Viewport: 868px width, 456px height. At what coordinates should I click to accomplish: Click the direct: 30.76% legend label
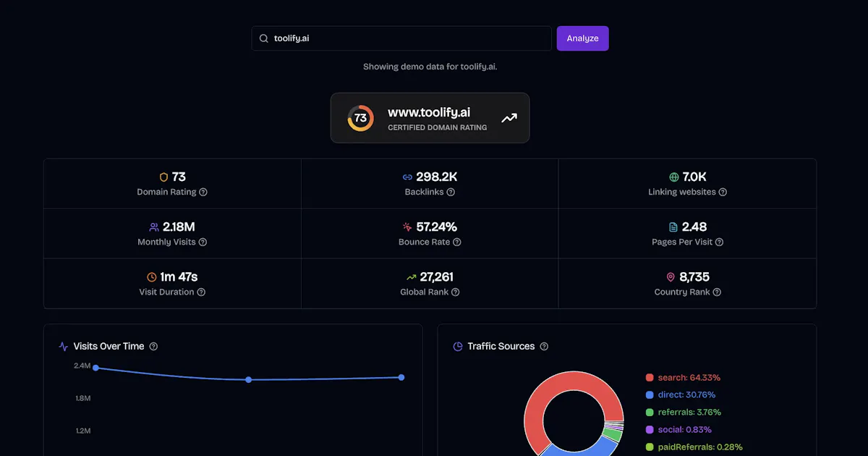(x=686, y=395)
